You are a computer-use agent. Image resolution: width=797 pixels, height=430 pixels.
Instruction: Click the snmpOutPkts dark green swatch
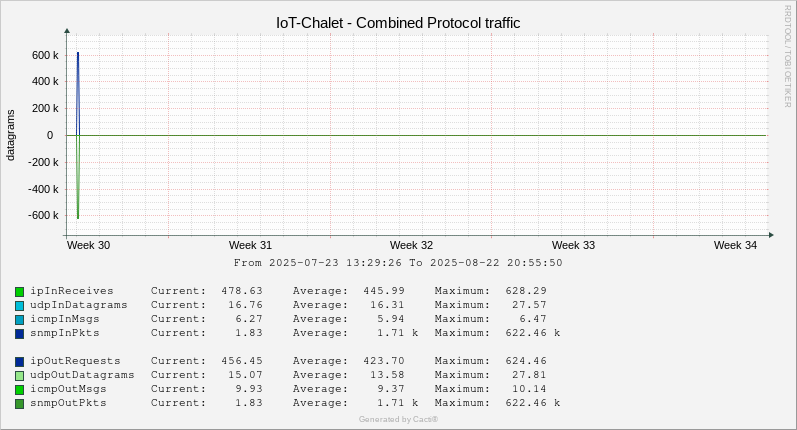coord(19,404)
